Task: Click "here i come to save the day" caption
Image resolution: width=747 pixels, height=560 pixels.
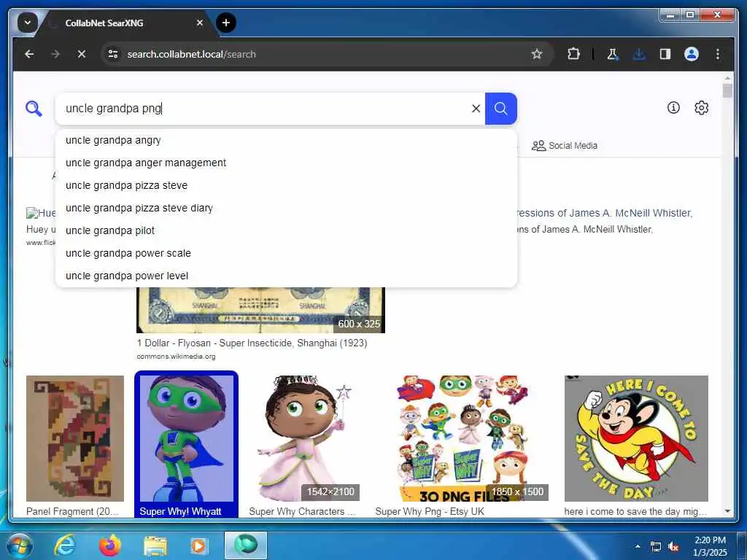Action: (x=635, y=511)
